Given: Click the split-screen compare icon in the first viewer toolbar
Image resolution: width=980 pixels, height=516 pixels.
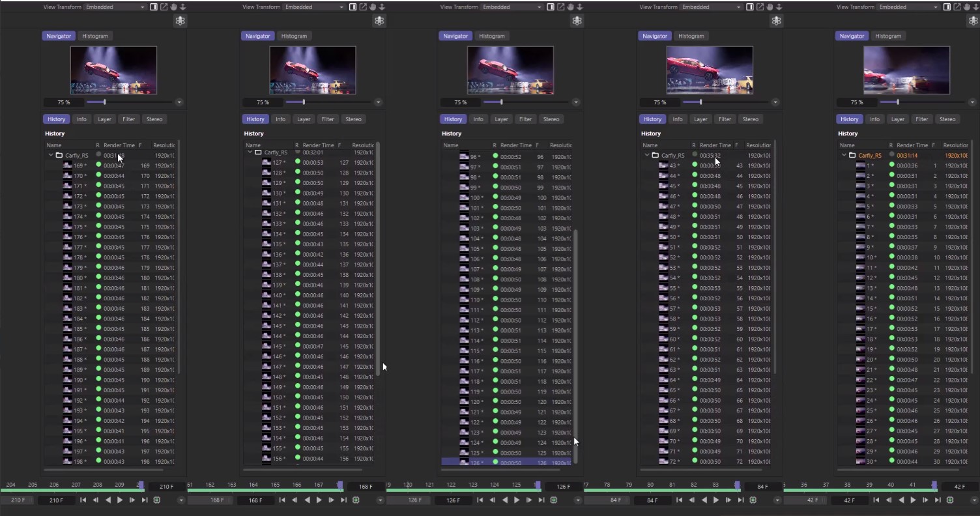Looking at the screenshot, I should pyautogui.click(x=154, y=7).
